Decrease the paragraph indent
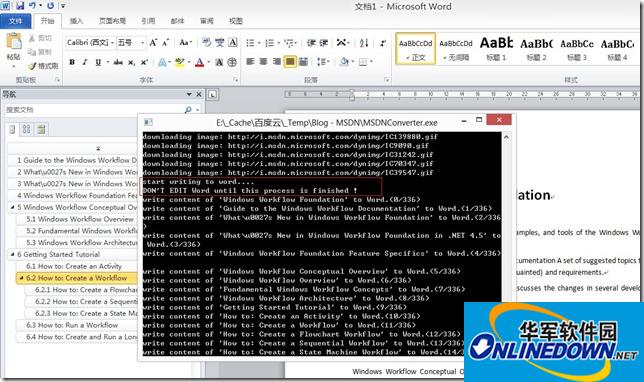Screen dimensions: 644x382 (x=311, y=43)
